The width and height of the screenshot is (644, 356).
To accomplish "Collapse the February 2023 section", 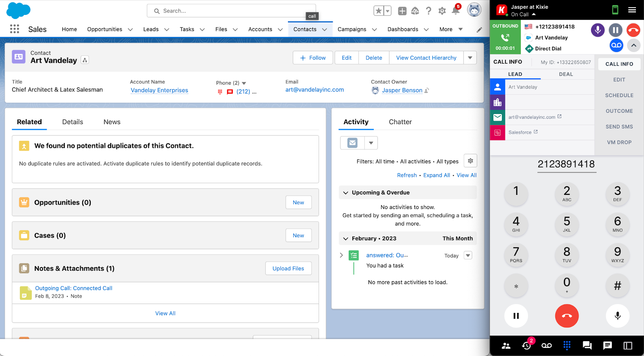I will (346, 238).
